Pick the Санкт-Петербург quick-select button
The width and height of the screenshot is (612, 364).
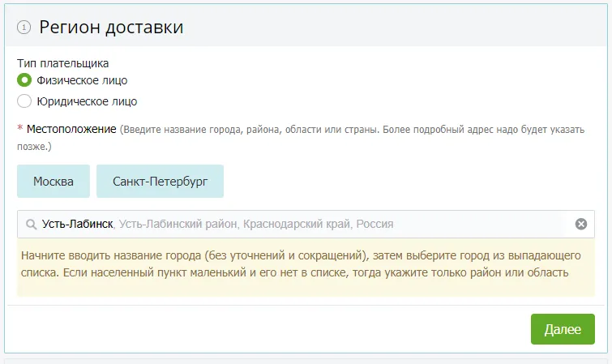click(160, 182)
